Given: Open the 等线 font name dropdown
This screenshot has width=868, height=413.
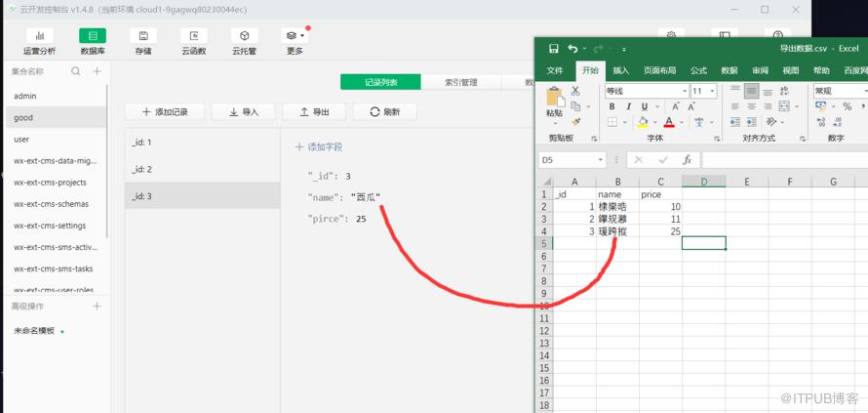Looking at the screenshot, I should [685, 91].
